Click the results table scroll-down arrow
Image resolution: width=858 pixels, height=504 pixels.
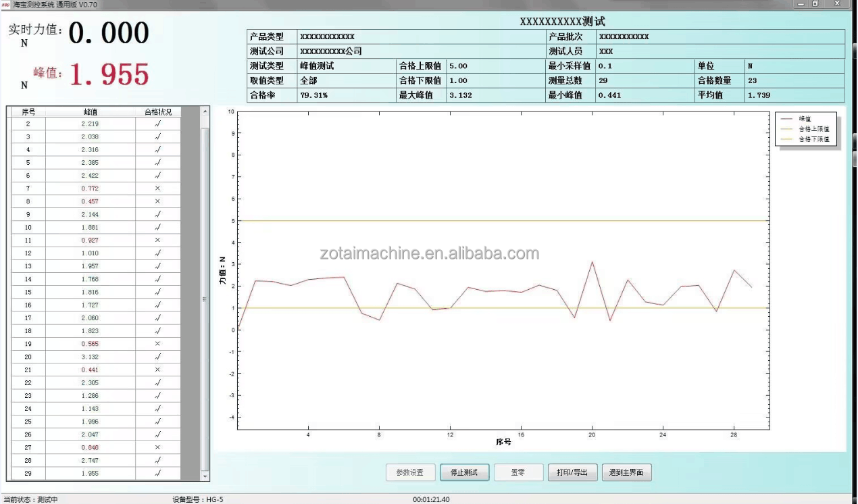(x=205, y=476)
